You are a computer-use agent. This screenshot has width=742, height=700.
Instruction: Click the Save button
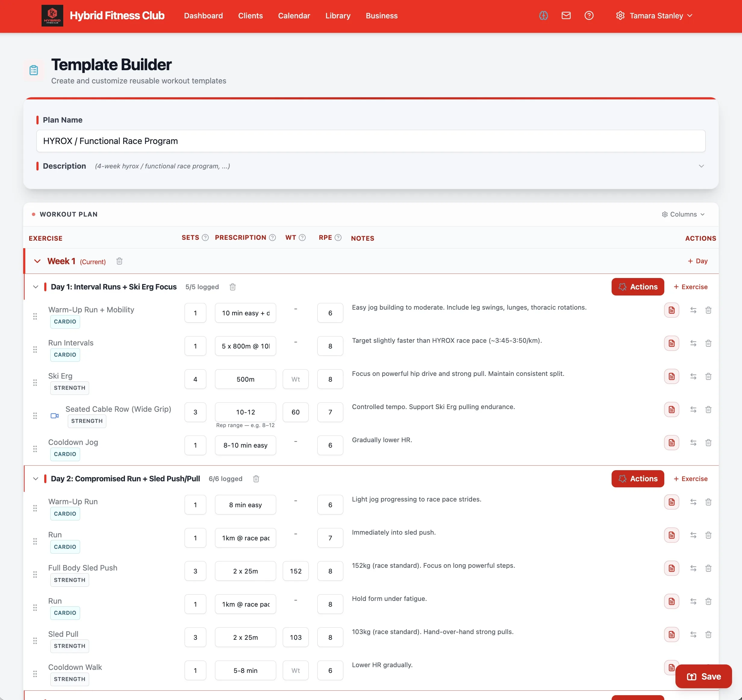pyautogui.click(x=703, y=676)
